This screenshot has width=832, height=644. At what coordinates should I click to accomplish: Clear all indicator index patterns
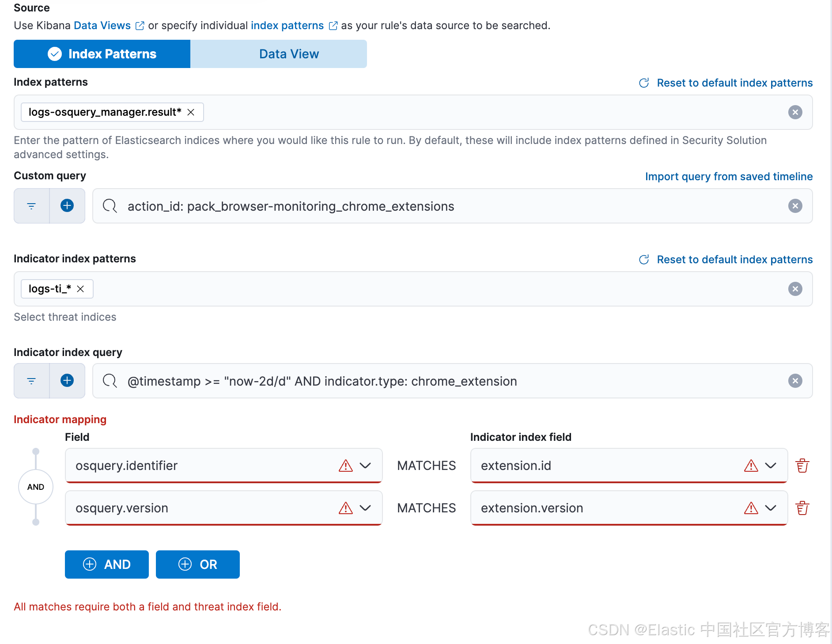795,289
